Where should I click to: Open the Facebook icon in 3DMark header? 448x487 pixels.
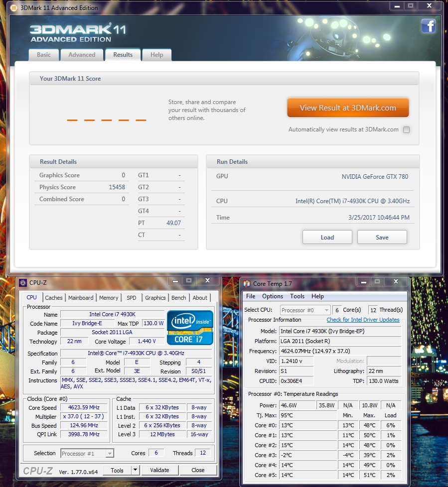click(429, 26)
